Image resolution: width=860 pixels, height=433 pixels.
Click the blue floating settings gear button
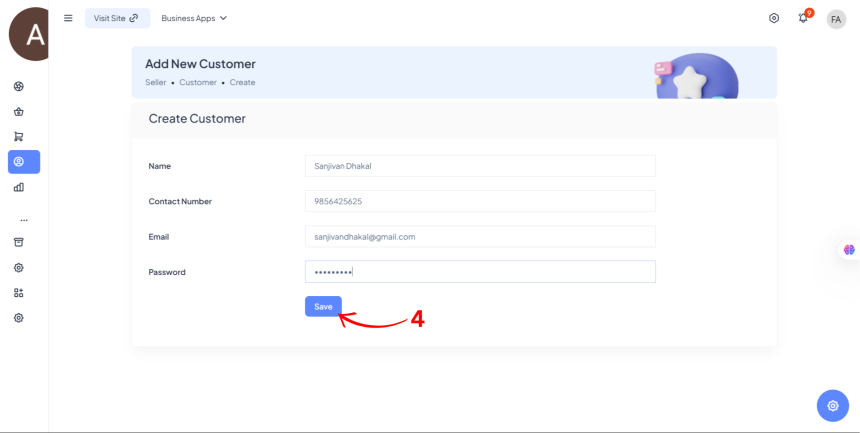tap(832, 405)
